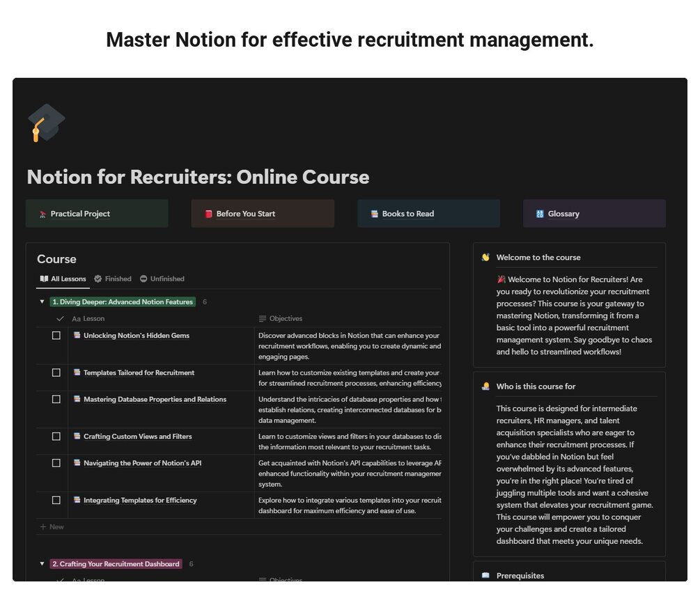Viewport: 700px width, 594px height.
Task: Add a New lesson row
Action: (52, 526)
